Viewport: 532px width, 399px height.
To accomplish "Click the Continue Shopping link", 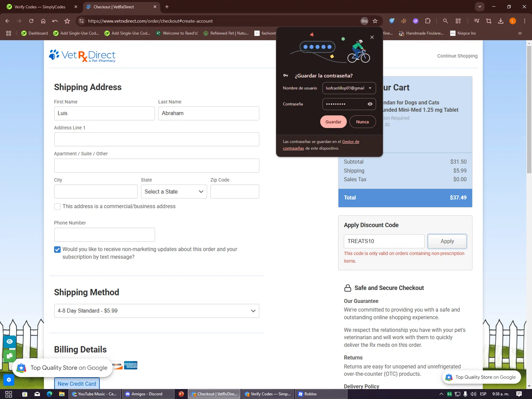I will 457,56.
